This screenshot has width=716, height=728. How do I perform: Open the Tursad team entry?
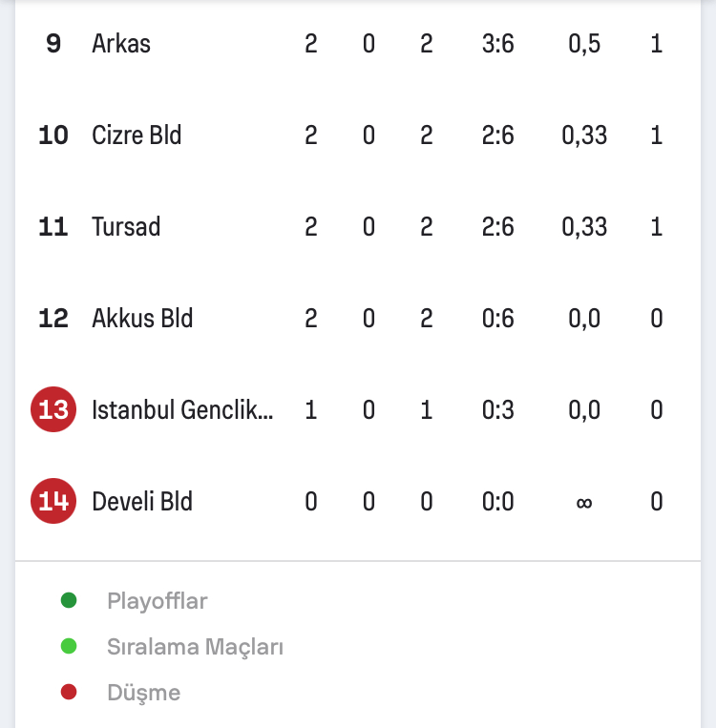click(126, 226)
